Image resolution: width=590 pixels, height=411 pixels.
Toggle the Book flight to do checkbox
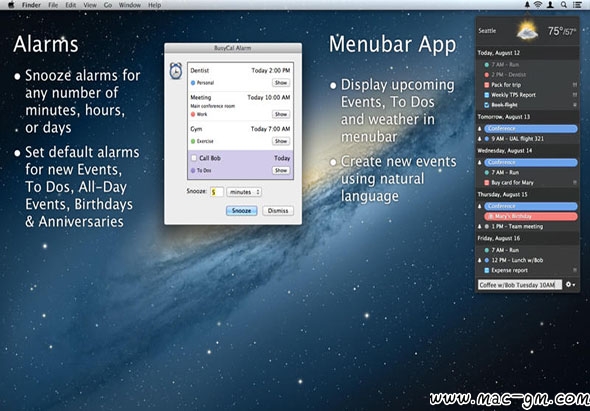tap(487, 105)
